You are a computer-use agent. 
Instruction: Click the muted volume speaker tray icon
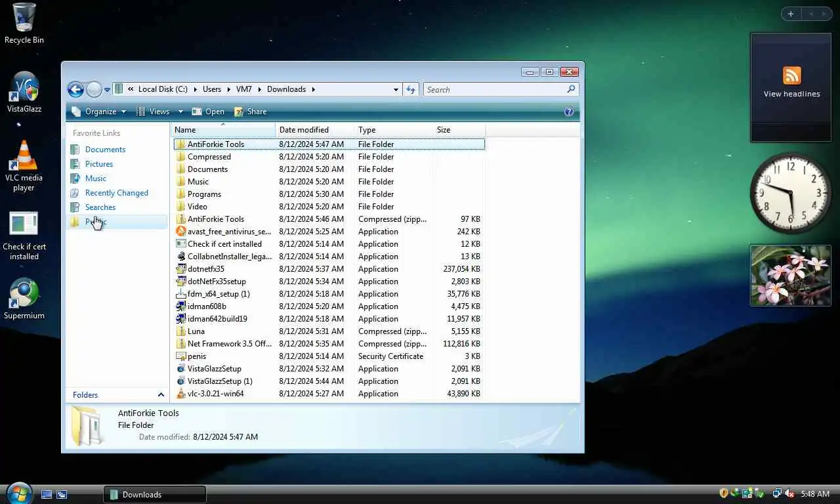coord(789,493)
